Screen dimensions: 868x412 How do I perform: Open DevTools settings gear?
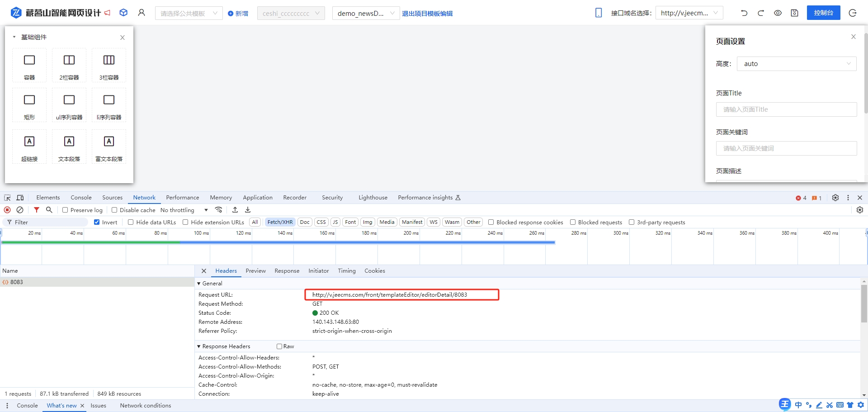[x=835, y=198]
